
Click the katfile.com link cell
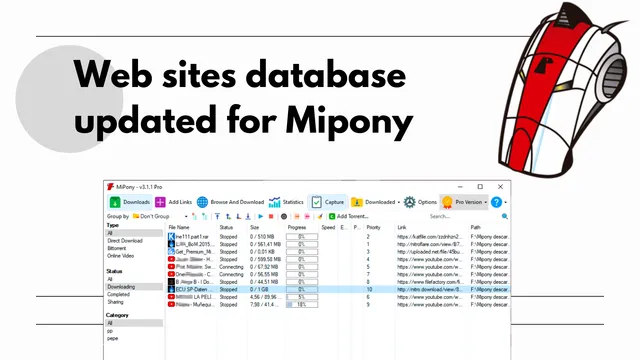tap(430, 237)
